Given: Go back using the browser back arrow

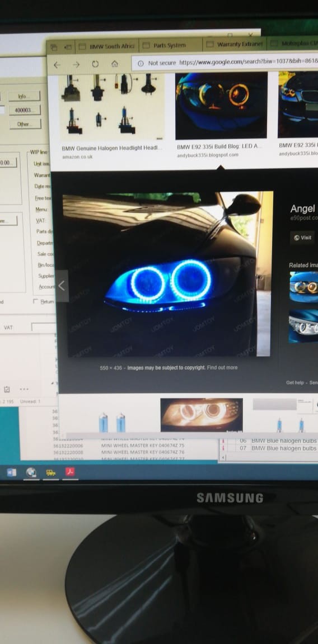Looking at the screenshot, I should coord(57,64).
